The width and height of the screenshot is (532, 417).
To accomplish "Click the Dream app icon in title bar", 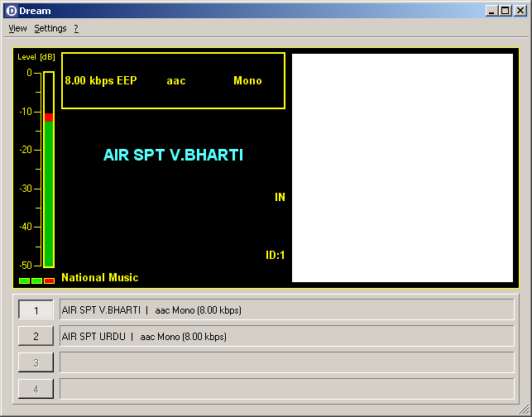I will (x=12, y=11).
